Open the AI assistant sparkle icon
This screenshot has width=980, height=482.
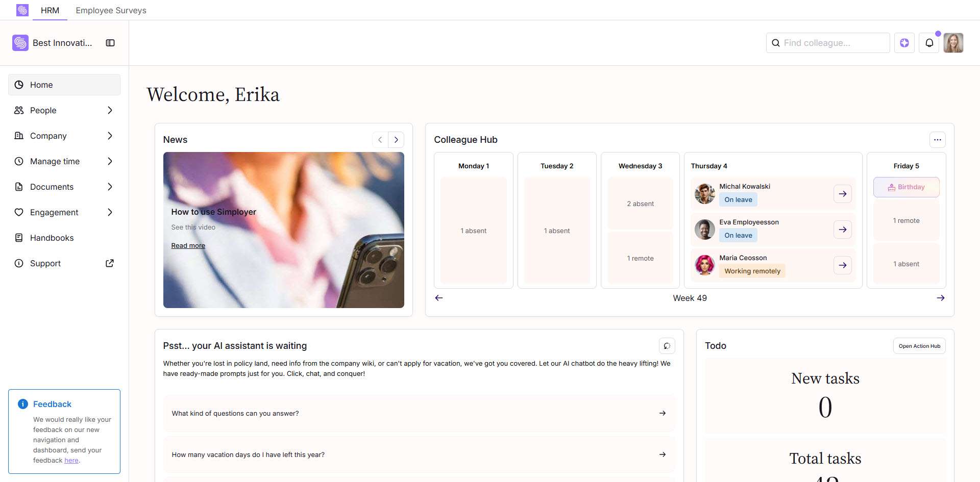[x=904, y=43]
